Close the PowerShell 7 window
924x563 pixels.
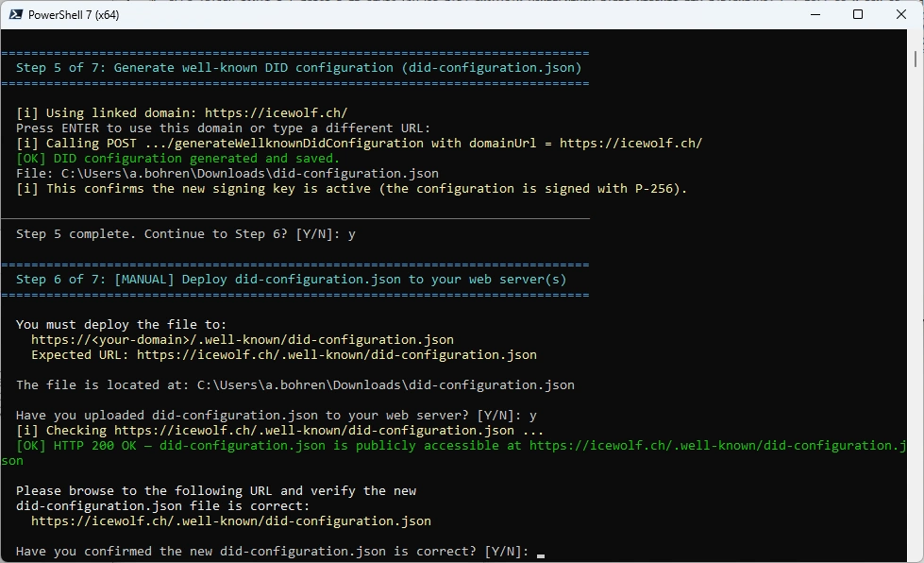tap(901, 15)
